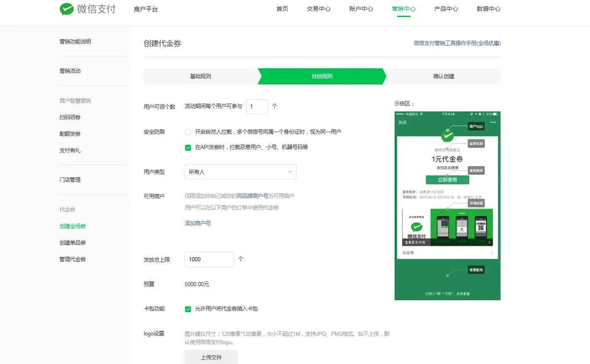Click the 详情封面 callout in preview
This screenshot has height=364, width=590.
476,203
